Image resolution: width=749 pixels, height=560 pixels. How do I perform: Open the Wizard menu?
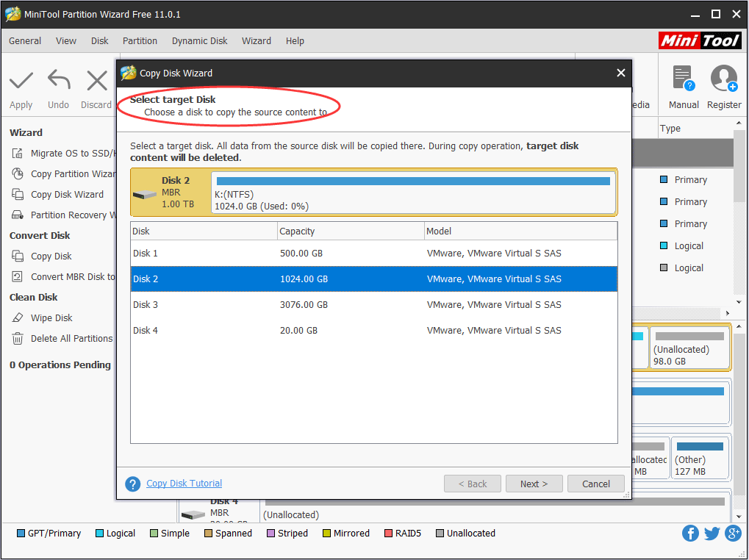click(257, 41)
